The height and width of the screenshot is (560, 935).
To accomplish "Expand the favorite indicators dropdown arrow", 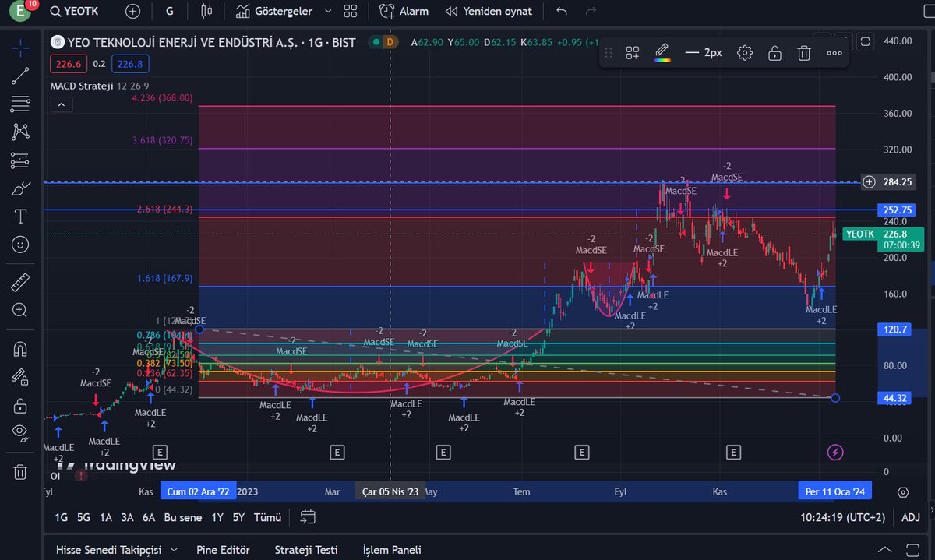I will (327, 12).
